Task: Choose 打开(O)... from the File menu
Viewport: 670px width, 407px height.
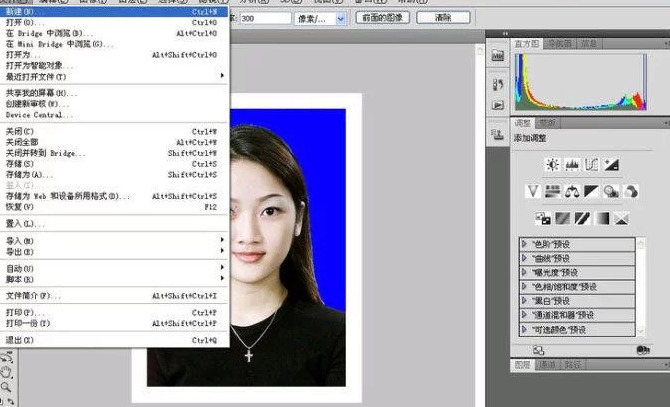Action: tap(115, 22)
